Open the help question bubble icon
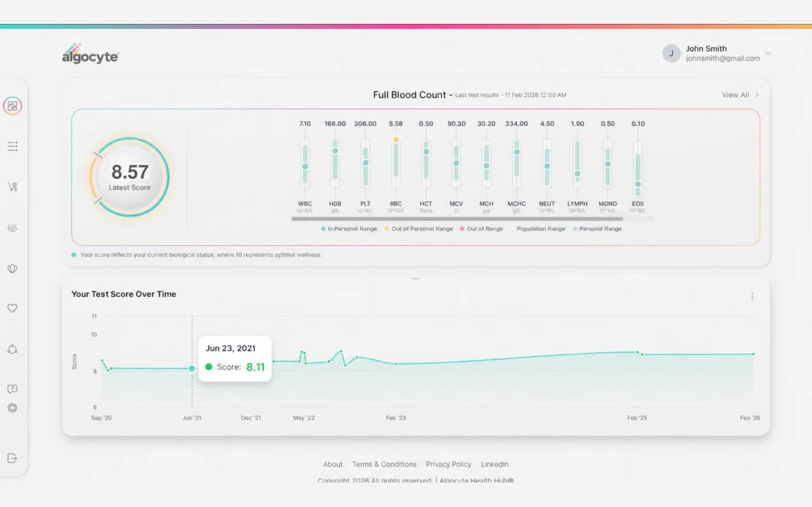812x507 pixels. coord(13,389)
